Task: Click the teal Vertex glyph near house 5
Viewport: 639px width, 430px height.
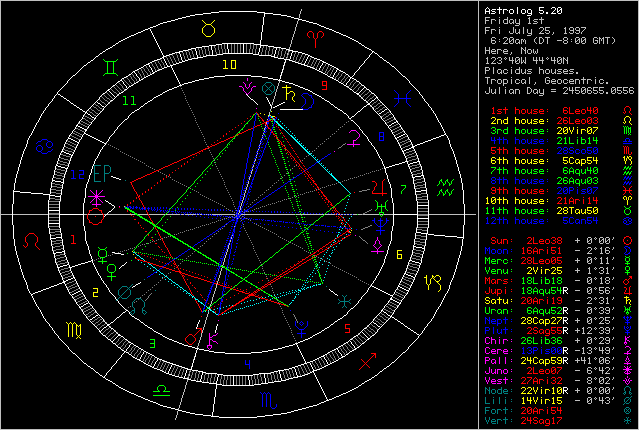Action: (345, 301)
